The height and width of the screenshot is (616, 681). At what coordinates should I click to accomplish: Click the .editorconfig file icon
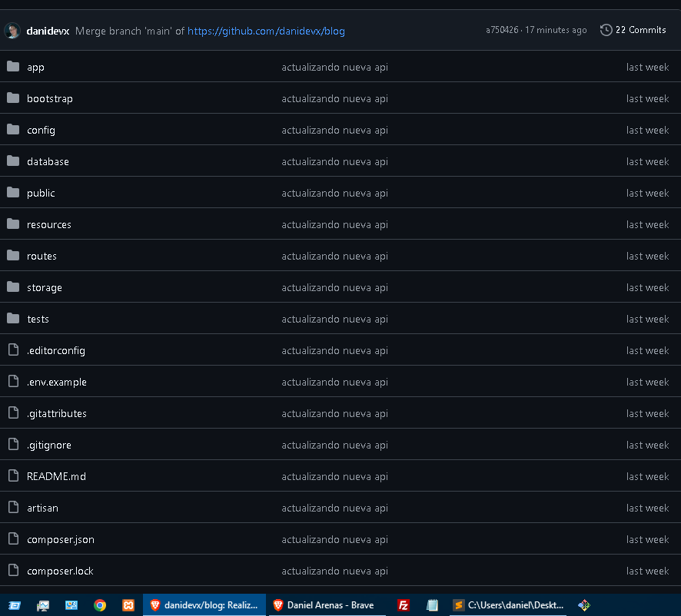14,350
